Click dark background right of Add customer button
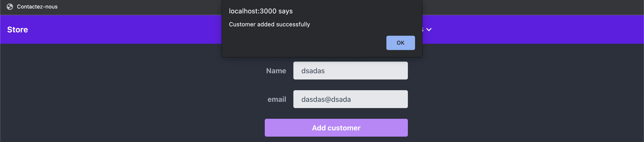This screenshot has width=644, height=142. (500, 127)
